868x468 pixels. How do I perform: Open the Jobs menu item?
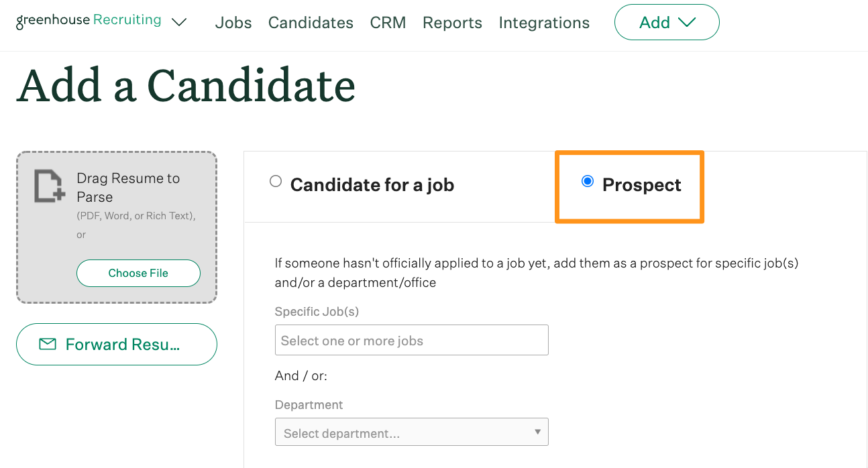coord(233,23)
